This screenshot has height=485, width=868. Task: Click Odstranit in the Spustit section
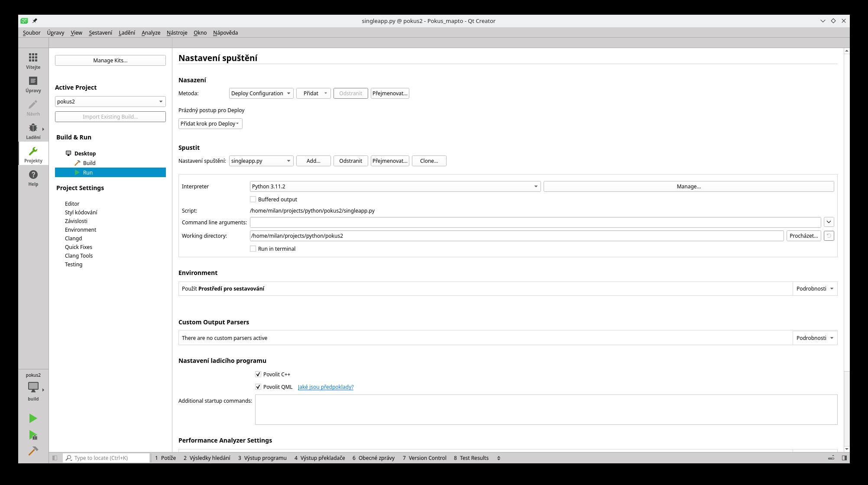[351, 161]
